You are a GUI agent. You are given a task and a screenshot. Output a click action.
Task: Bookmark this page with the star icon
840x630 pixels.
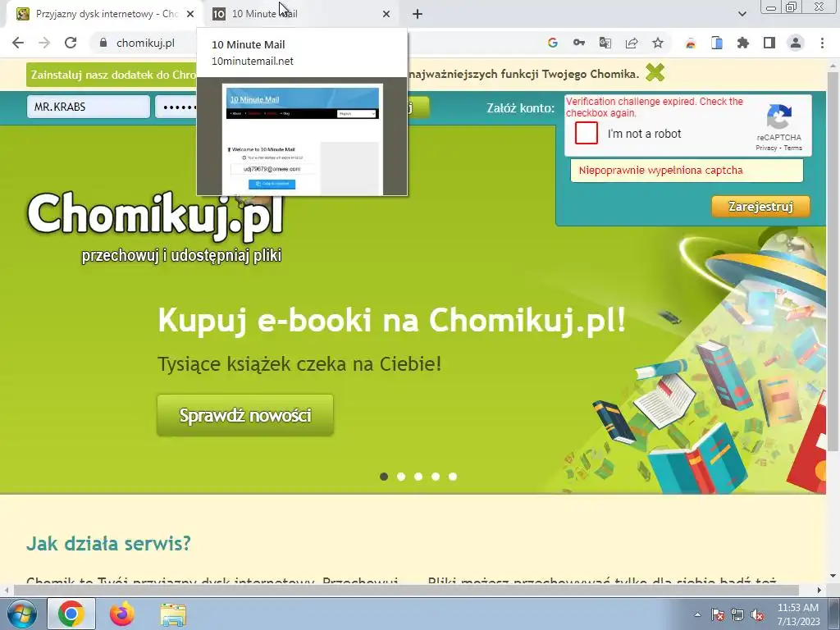(658, 43)
